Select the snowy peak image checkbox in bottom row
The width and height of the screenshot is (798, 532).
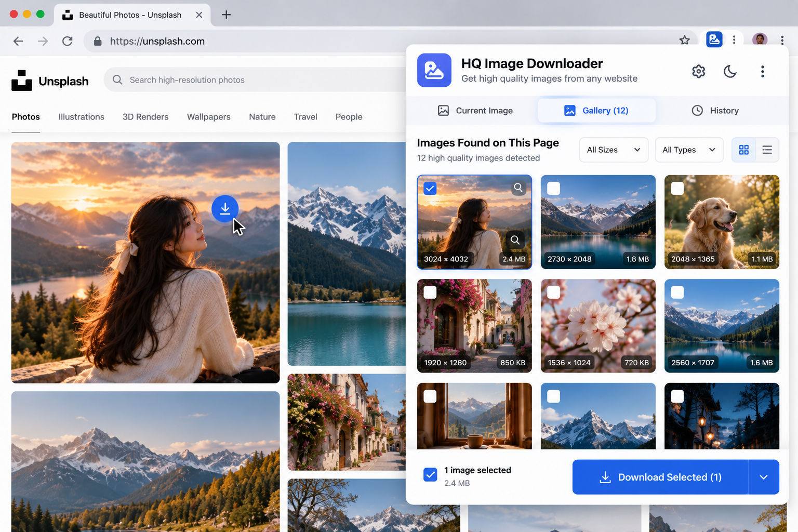(x=554, y=396)
